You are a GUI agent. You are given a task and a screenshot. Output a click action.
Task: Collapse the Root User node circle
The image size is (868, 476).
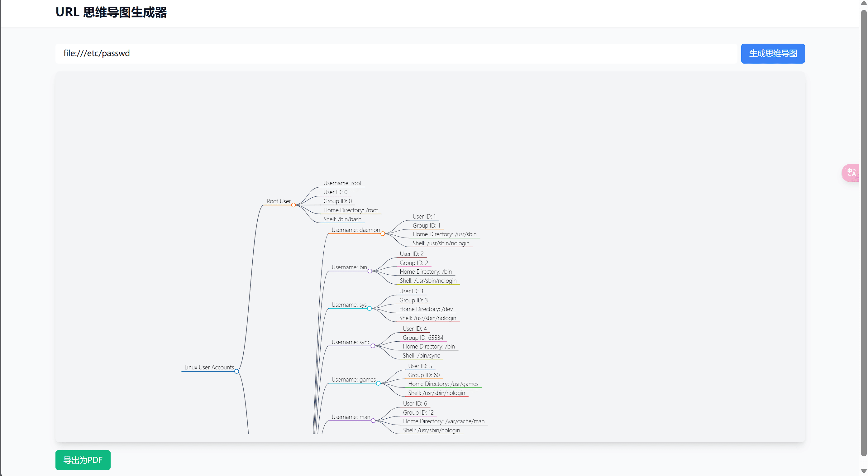pos(293,205)
